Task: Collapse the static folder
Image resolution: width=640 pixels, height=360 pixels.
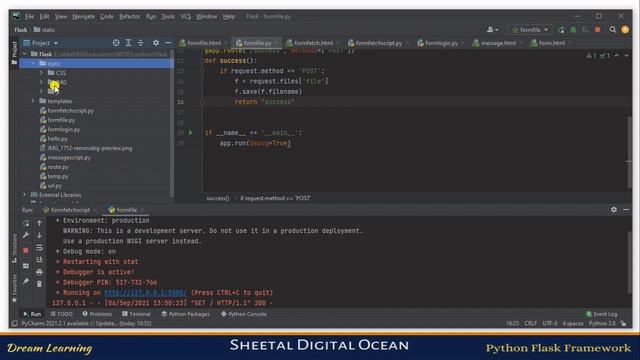Action: pyautogui.click(x=33, y=64)
